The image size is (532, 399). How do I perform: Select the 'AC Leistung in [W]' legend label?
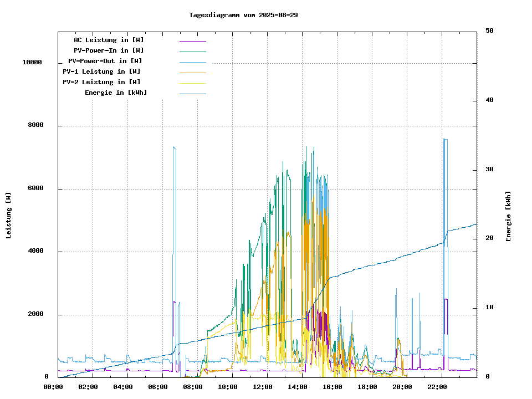[109, 40]
